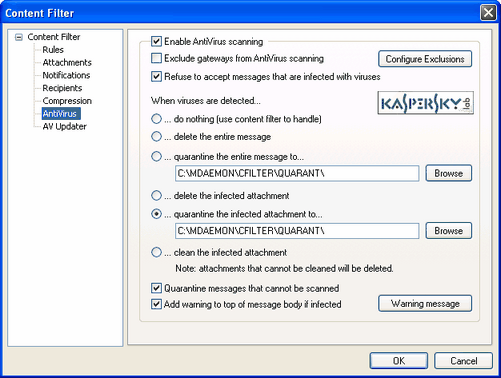Viewport: 501px width, 378px height.
Task: Click the 'When viruses are detected...' label
Action: coord(206,101)
